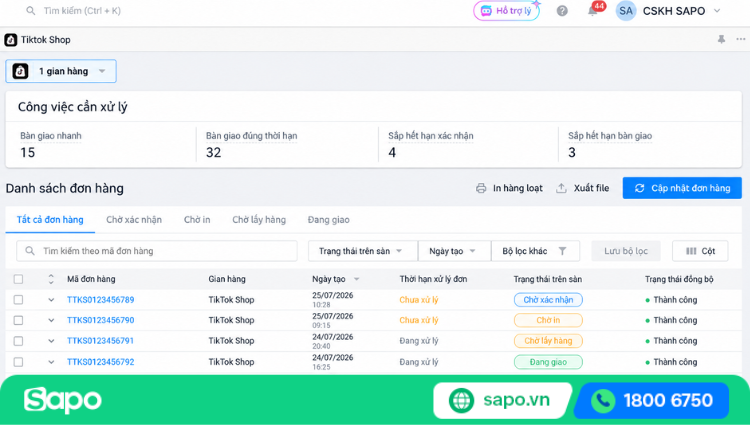Click the Sapo logo in the banner

tap(63, 400)
